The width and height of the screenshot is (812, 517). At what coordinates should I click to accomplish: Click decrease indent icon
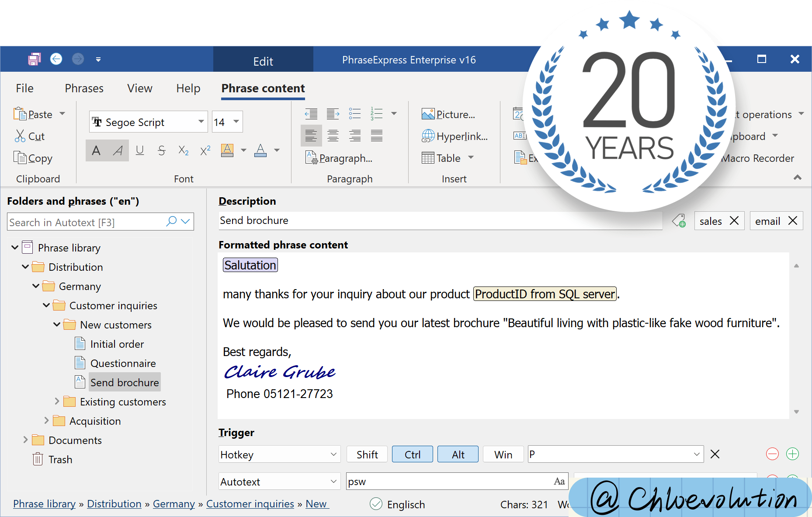point(311,114)
